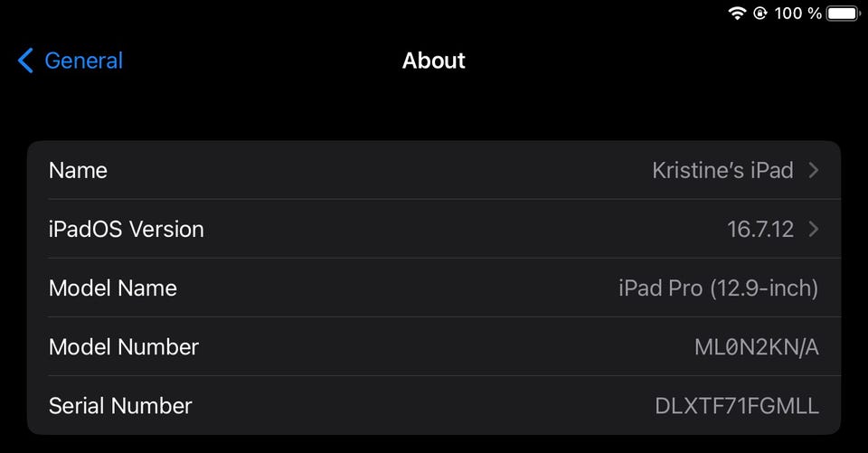The height and width of the screenshot is (453, 868).
Task: Tap the orientation lock status icon
Action: pos(760,14)
